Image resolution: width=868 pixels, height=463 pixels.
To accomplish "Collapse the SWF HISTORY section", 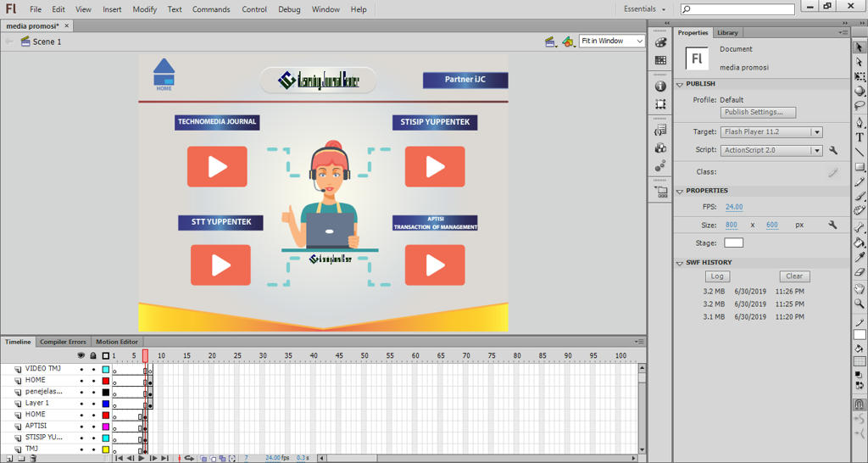I will point(680,263).
